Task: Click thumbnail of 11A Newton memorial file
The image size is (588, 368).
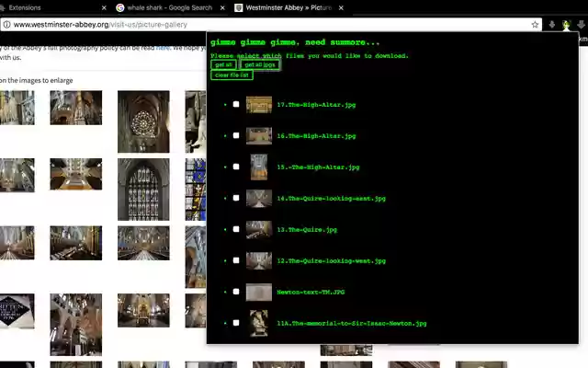Action: (x=259, y=323)
